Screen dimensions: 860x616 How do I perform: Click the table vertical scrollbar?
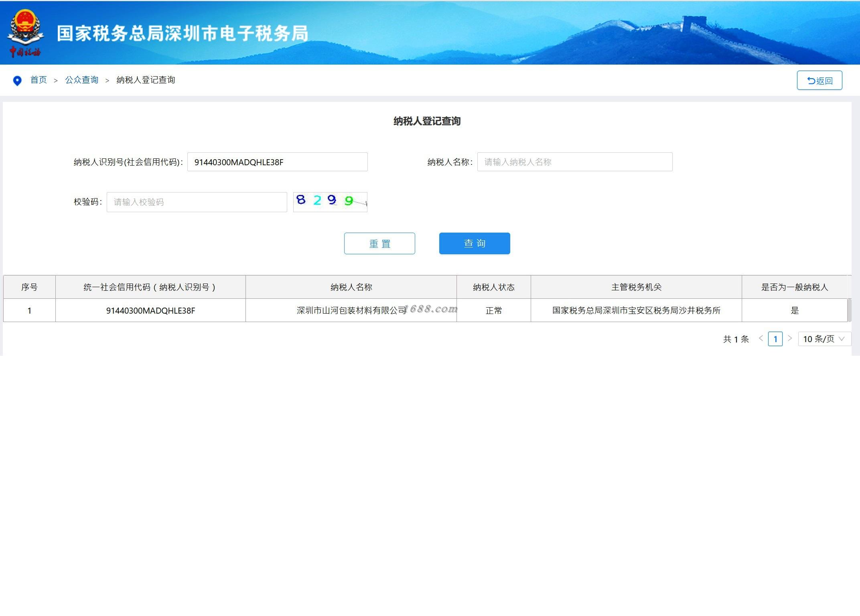point(849,310)
